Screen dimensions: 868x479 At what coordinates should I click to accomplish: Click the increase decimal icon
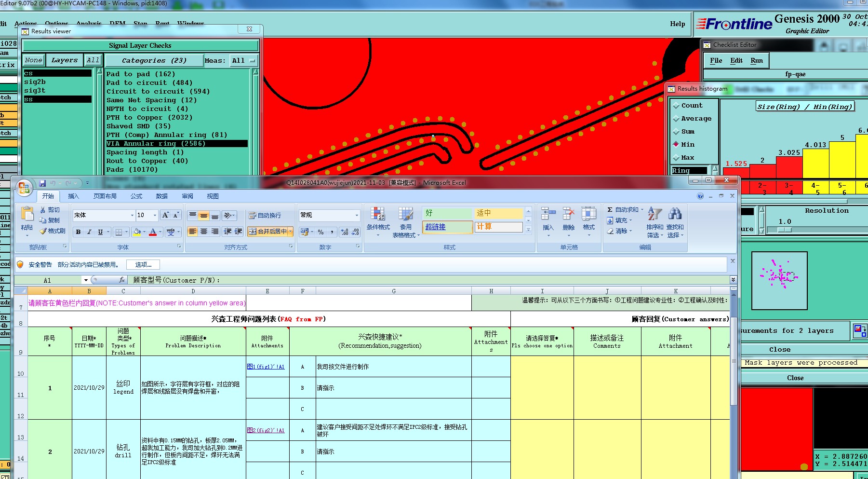click(x=345, y=232)
